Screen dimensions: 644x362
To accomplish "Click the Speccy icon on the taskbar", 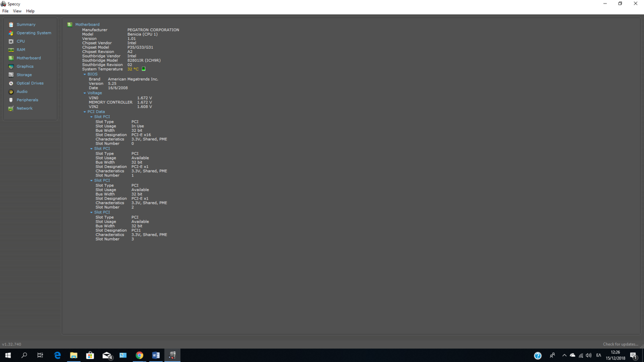I will tap(173, 355).
